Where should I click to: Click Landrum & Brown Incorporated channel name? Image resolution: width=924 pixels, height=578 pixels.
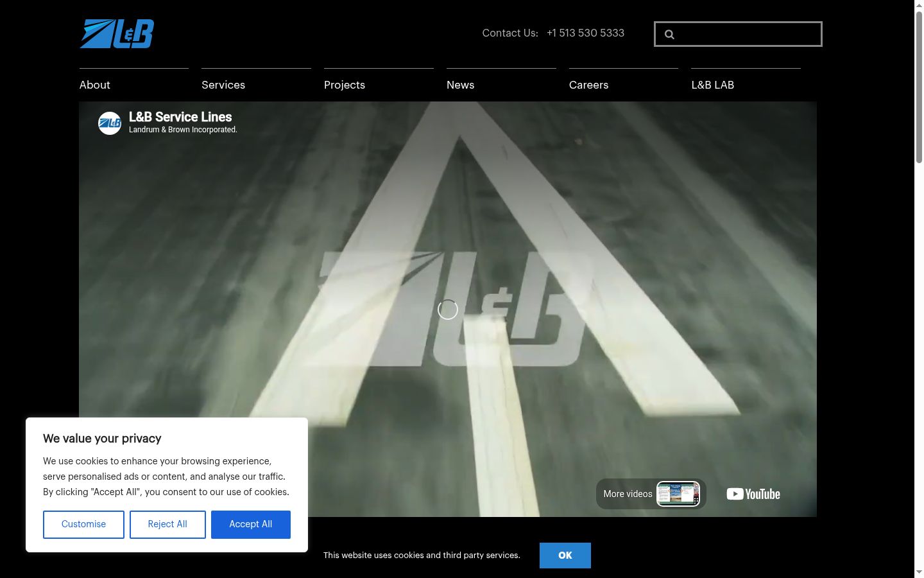coord(183,130)
